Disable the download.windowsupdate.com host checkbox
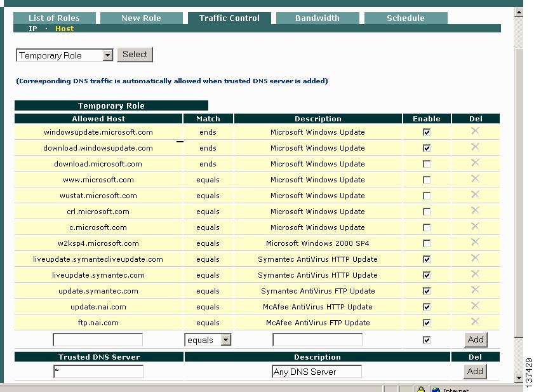This screenshot has width=534, height=392. (427, 148)
